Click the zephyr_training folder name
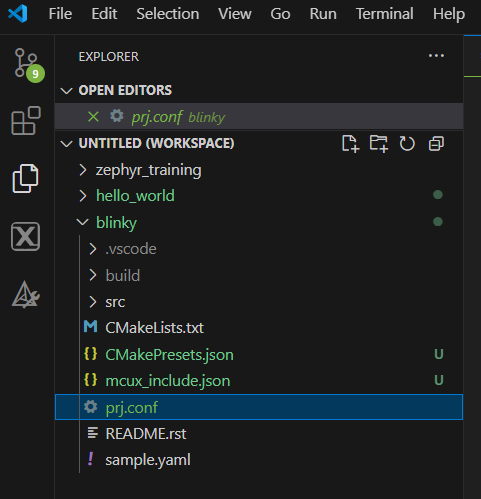 tap(149, 170)
